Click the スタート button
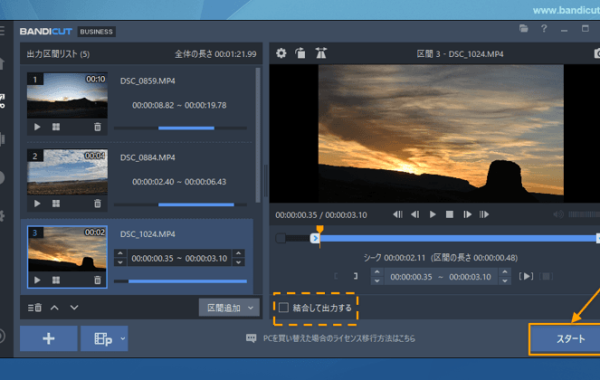The image size is (600, 380). click(x=565, y=339)
